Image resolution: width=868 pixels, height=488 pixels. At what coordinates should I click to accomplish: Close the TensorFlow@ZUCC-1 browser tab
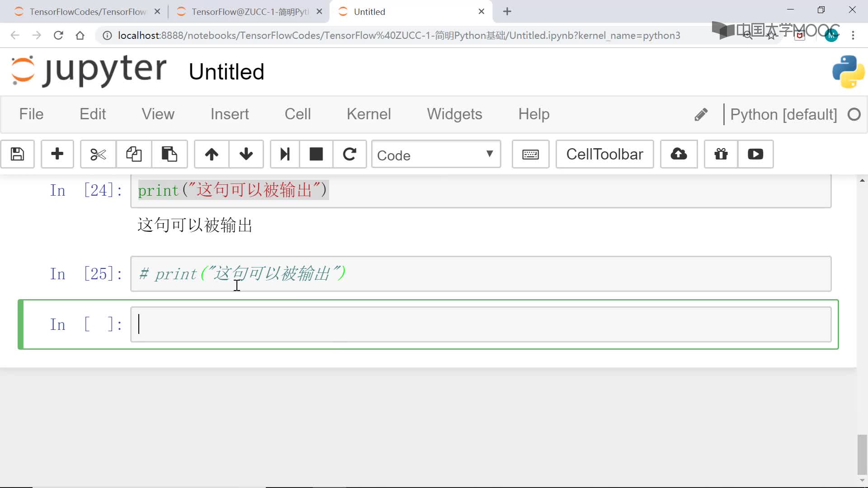coord(319,12)
